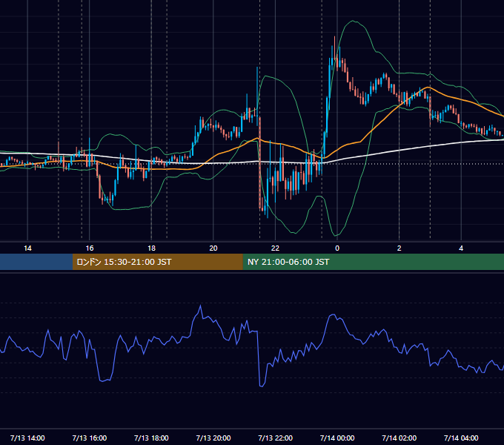Click the 20 hour label on upper axis
Viewport: 504px width, 445px height.
[213, 248]
